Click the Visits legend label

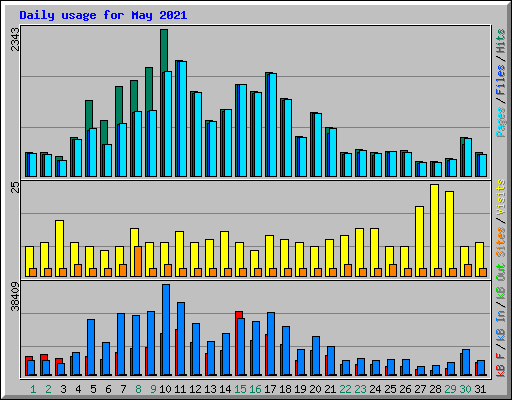tap(501, 197)
